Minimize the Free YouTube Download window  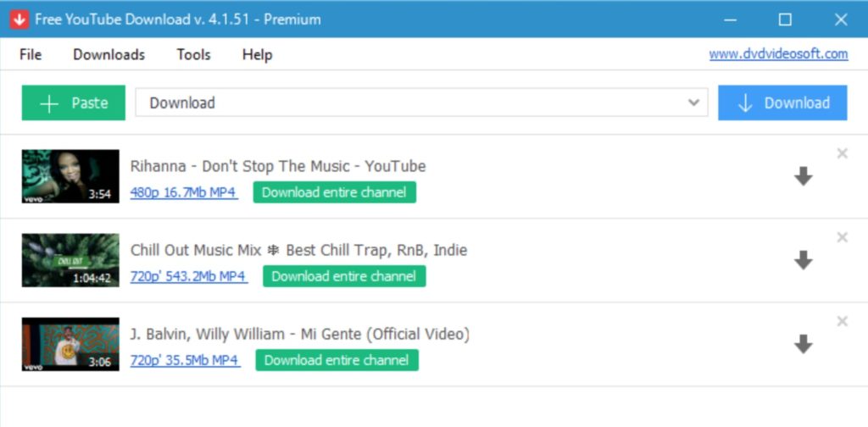pos(730,20)
